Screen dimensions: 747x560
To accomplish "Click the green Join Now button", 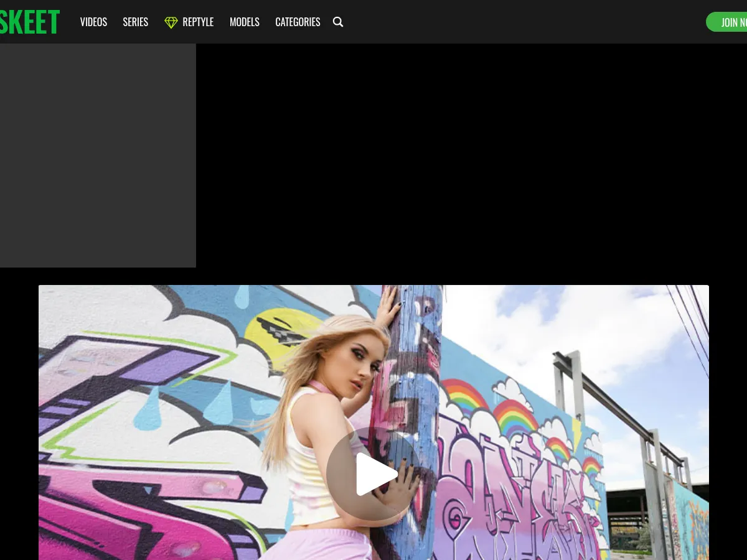I will [726, 22].
